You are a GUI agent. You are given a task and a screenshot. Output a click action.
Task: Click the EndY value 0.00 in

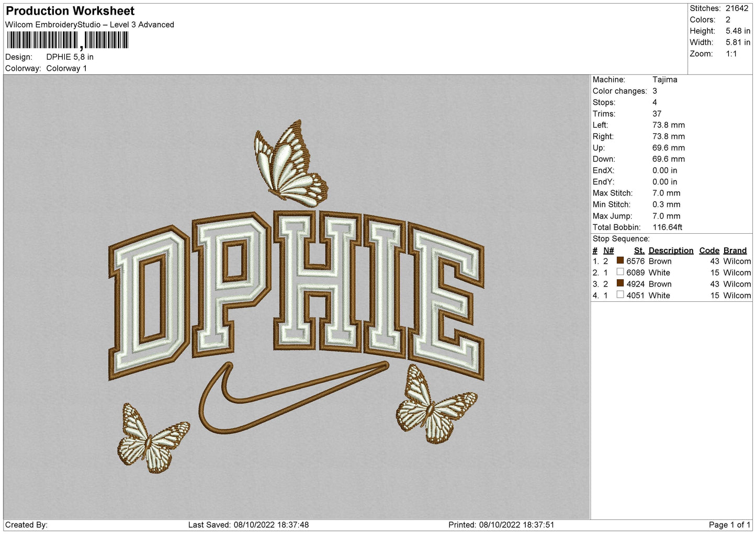[x=664, y=182]
